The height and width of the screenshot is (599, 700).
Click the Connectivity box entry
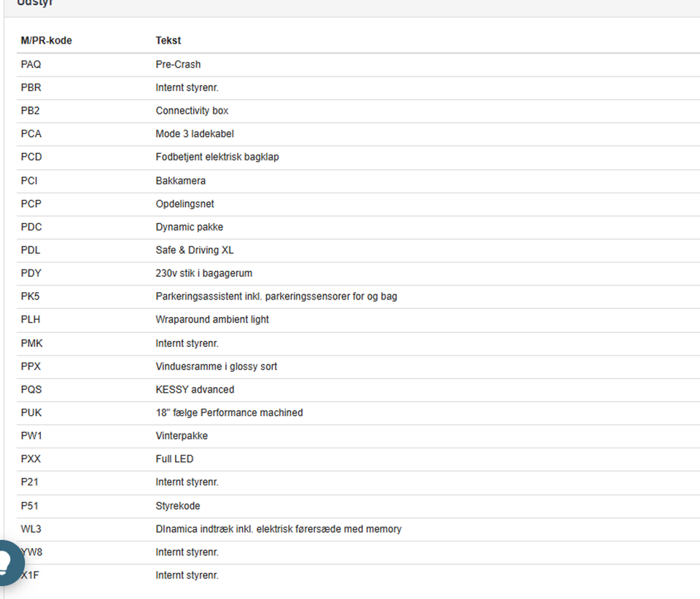pyautogui.click(x=192, y=111)
